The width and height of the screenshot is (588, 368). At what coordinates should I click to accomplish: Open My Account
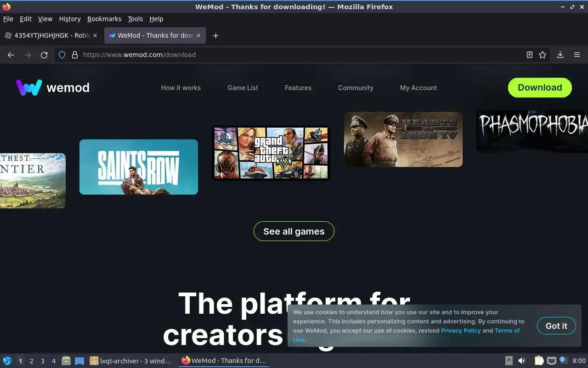click(x=418, y=88)
